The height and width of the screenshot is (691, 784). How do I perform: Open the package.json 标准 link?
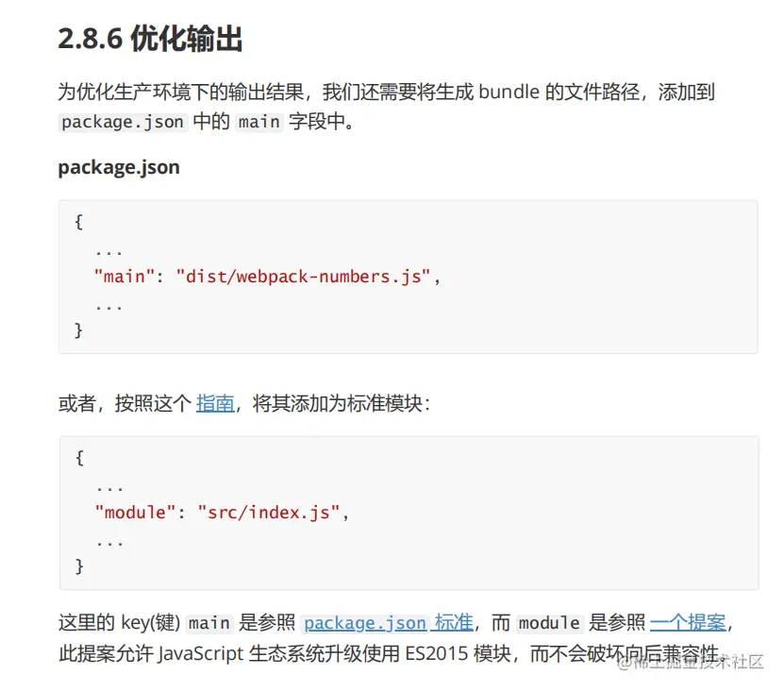coord(389,622)
